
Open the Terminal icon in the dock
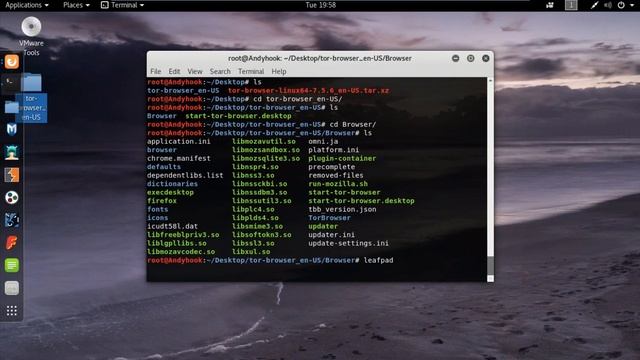coord(11,83)
